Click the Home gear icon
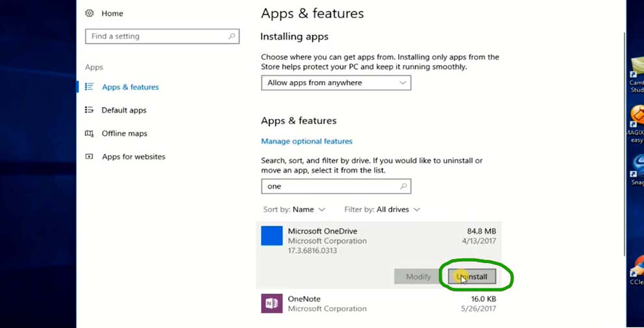This screenshot has height=328, width=644. coord(89,13)
